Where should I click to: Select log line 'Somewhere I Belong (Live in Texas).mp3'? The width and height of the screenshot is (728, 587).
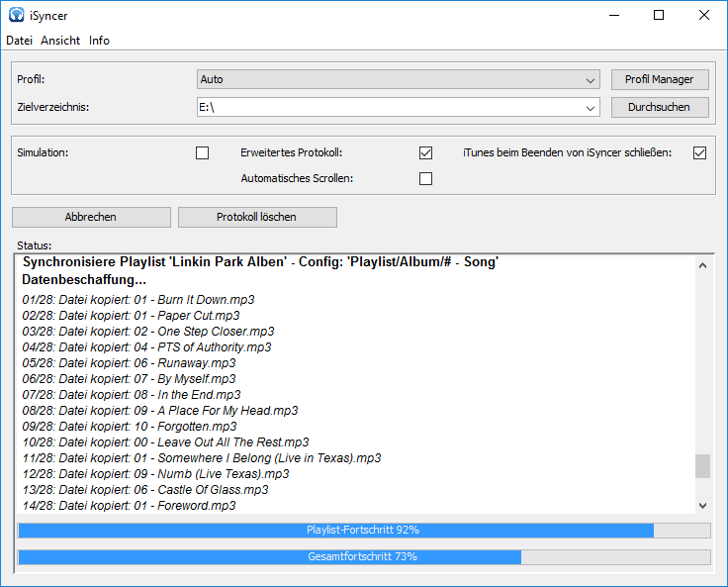point(202,457)
